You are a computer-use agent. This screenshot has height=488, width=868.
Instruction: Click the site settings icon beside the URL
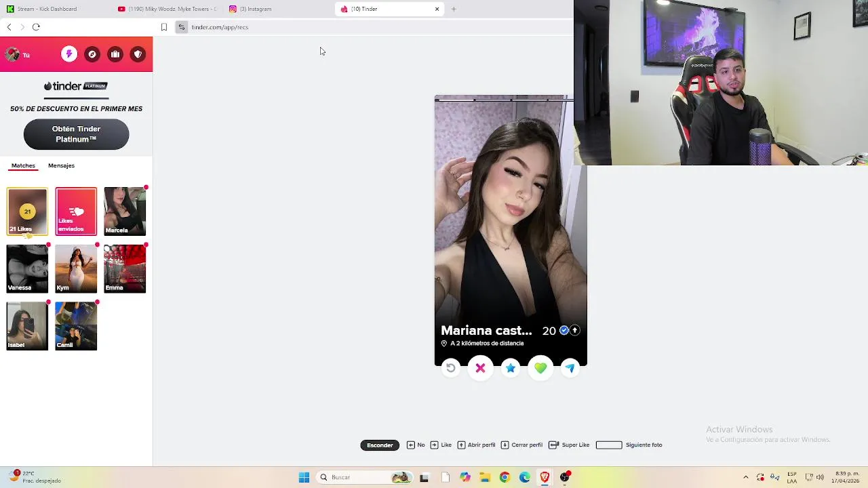click(182, 27)
